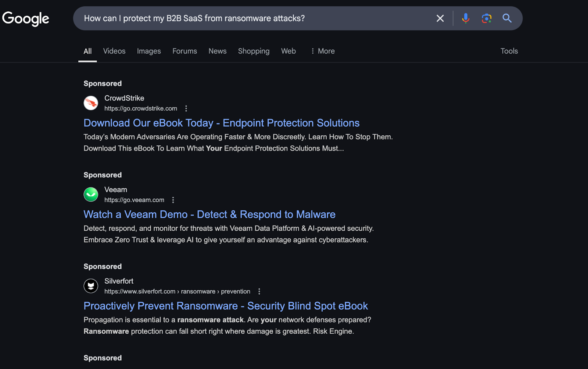Screen dimensions: 588x369
Task: Click the Veeam demo headline link
Action: tap(209, 214)
